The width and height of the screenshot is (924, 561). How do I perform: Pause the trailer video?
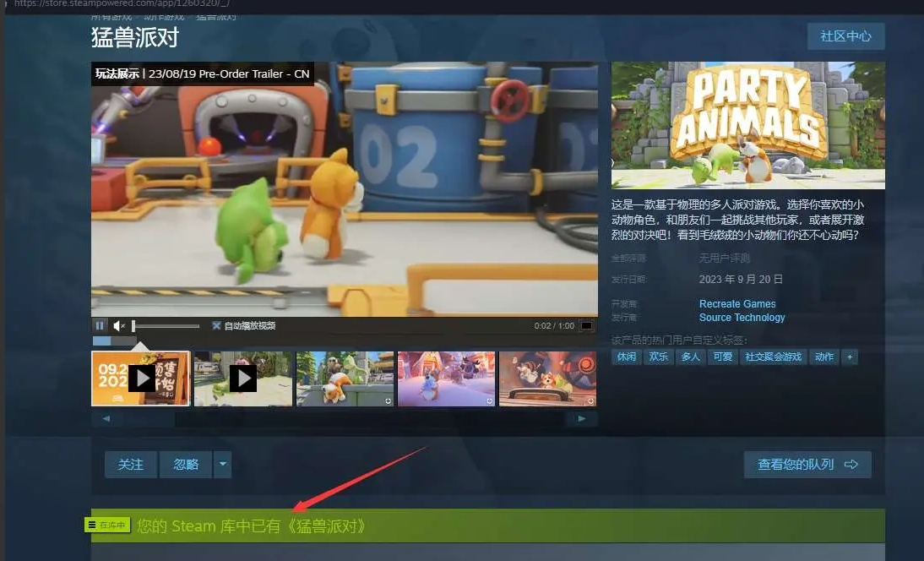[x=100, y=326]
